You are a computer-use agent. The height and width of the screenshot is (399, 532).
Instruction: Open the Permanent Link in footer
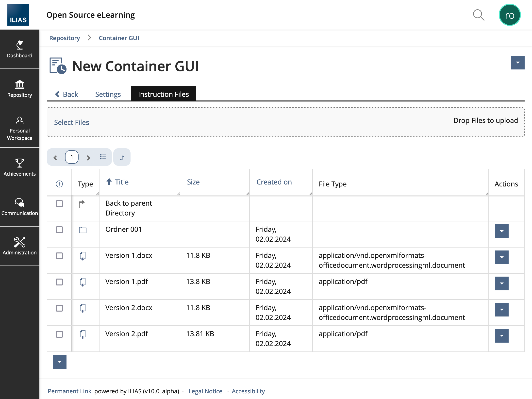tap(69, 391)
